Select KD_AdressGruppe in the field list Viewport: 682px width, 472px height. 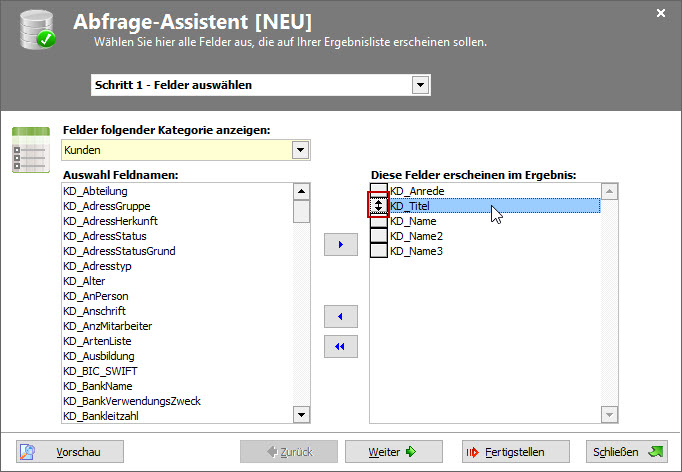click(x=107, y=206)
